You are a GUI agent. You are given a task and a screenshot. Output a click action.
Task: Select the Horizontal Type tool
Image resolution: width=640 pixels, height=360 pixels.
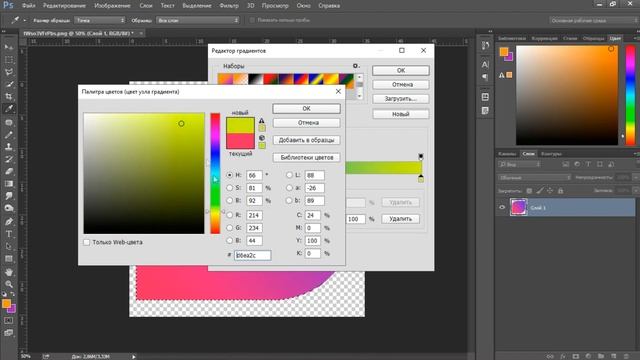coord(9,234)
